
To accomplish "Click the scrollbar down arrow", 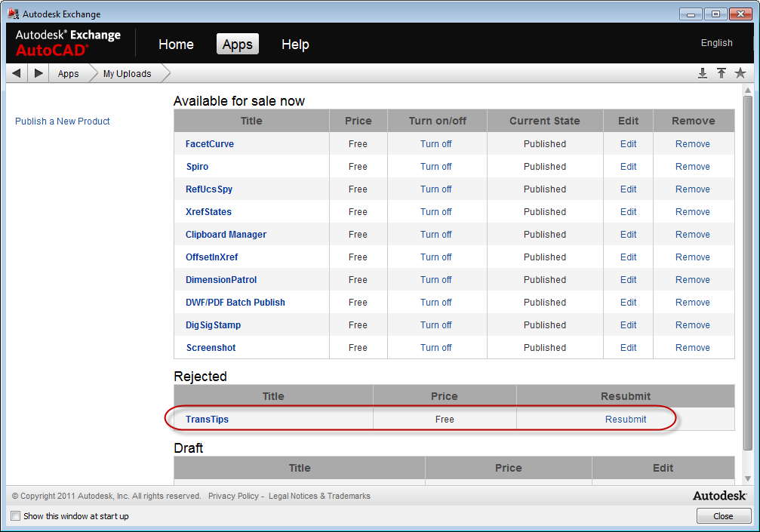I will [748, 478].
